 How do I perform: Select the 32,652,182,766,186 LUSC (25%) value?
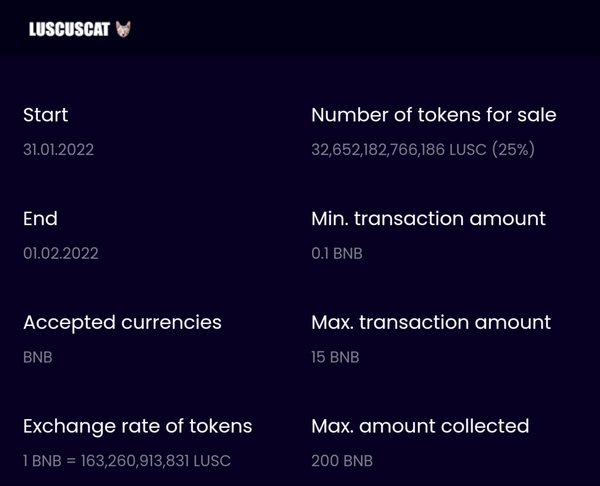tap(423, 149)
